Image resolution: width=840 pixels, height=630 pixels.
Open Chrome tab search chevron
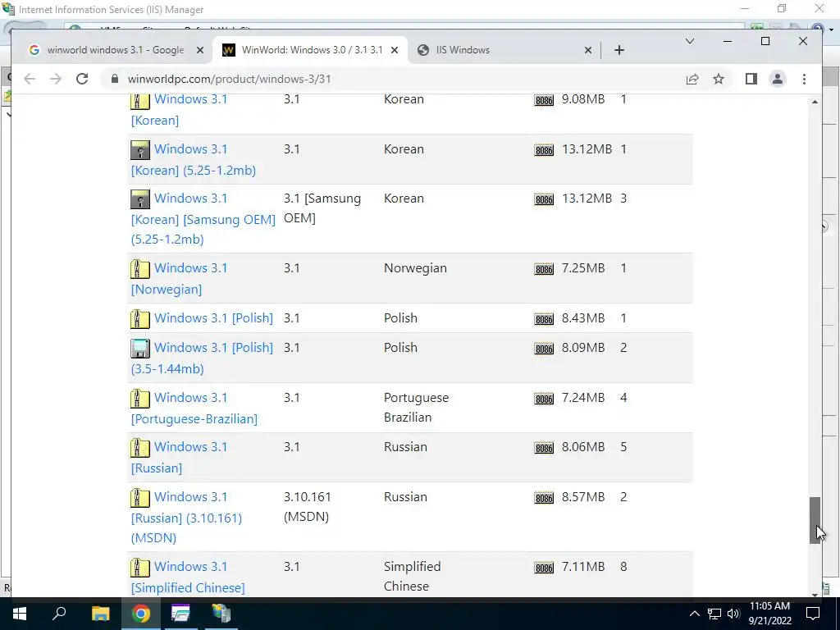[689, 41]
